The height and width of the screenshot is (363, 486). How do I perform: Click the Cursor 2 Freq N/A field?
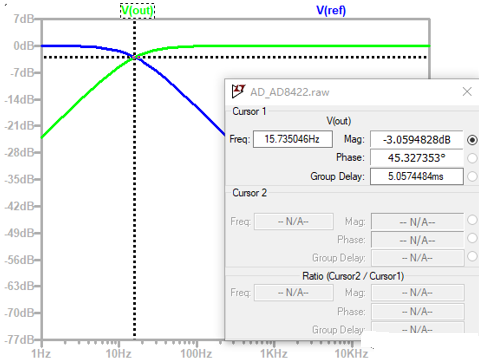click(x=294, y=221)
